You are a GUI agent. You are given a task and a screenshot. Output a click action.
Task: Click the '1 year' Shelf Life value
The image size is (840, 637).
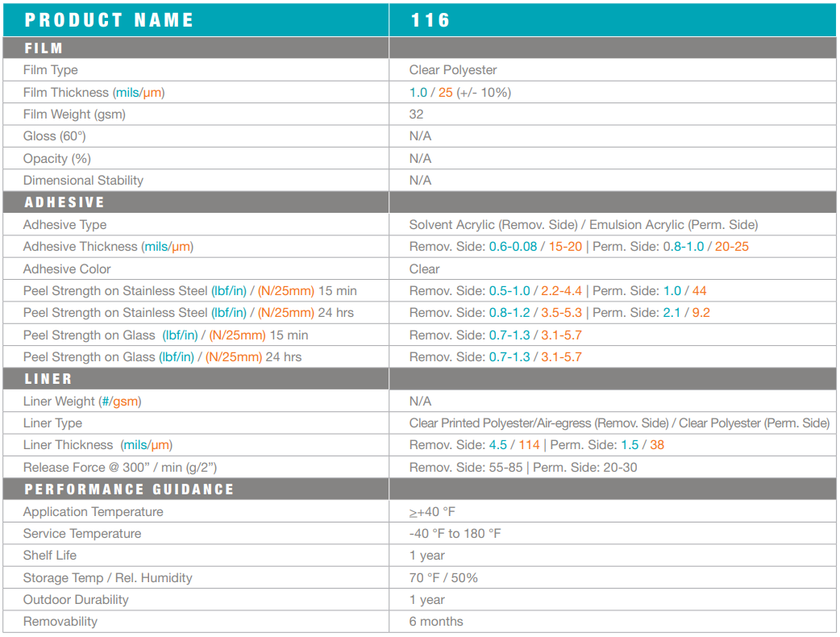click(x=427, y=556)
